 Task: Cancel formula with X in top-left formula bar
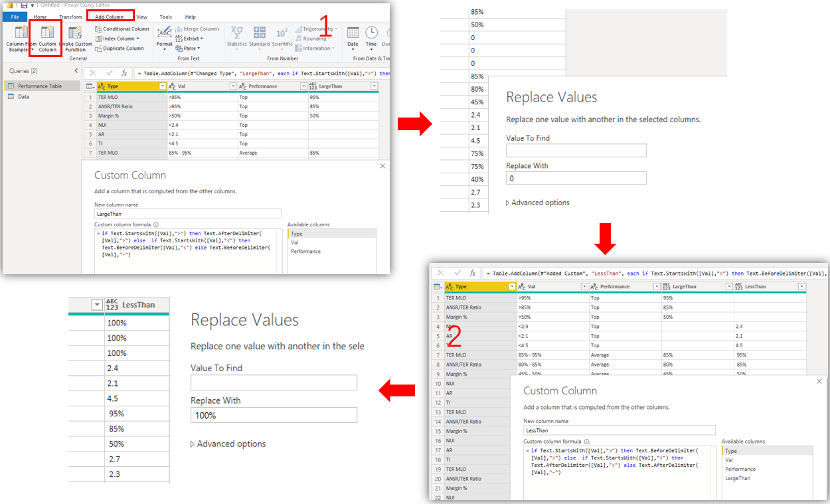pyautogui.click(x=93, y=72)
